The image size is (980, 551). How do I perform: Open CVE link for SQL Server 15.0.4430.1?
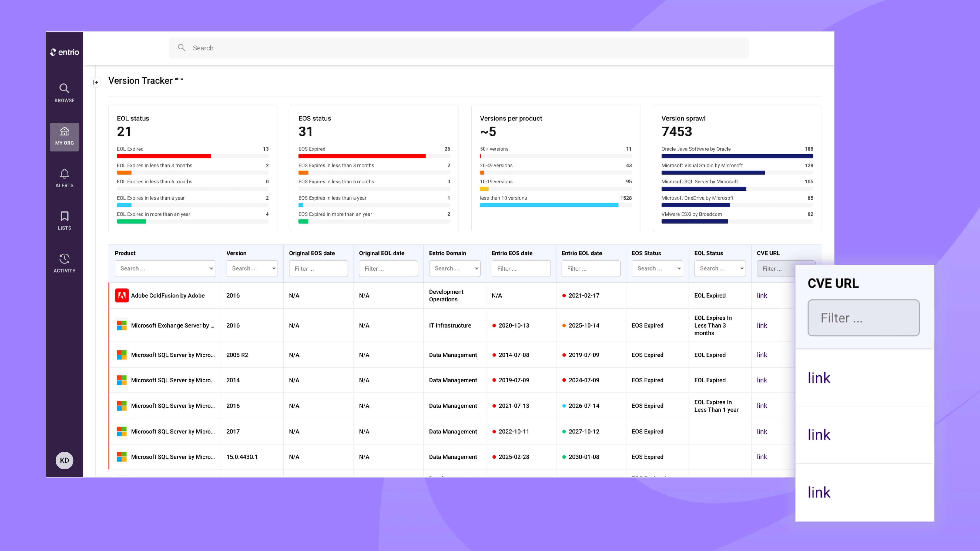pos(762,457)
